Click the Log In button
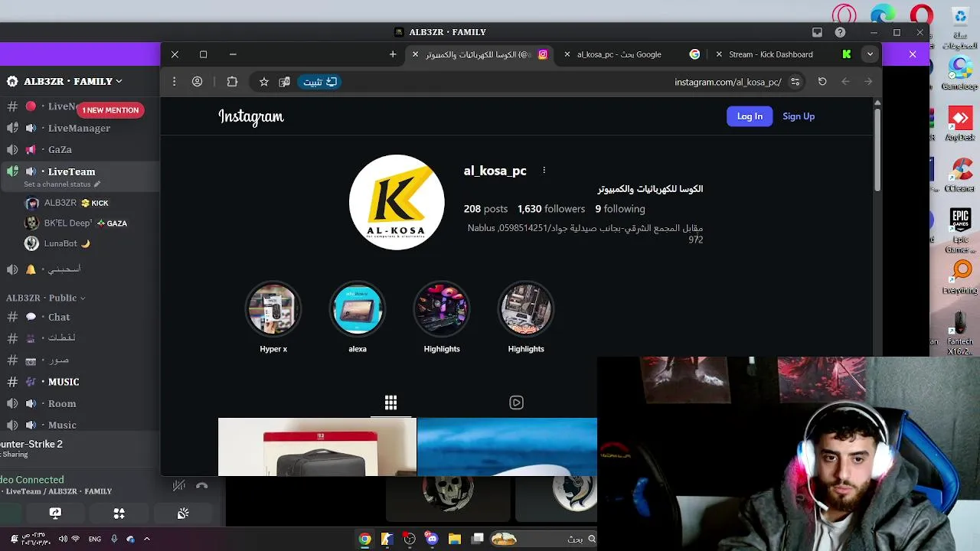The height and width of the screenshot is (551, 980). tap(750, 116)
